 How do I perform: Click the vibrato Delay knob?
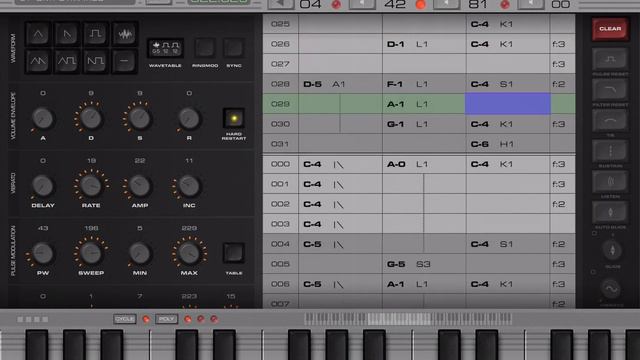point(43,186)
